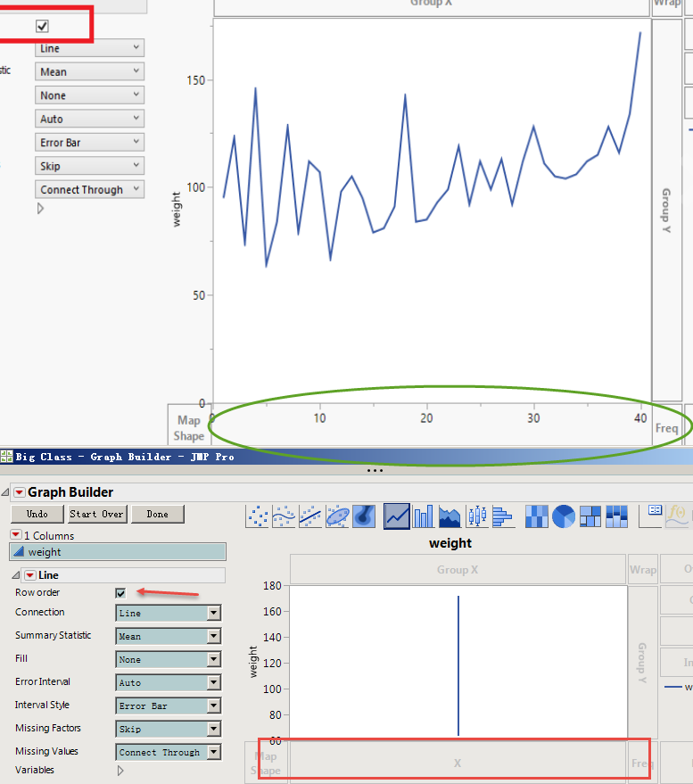This screenshot has width=693, height=784.
Task: Select the Bar chart element icon
Action: tap(424, 516)
